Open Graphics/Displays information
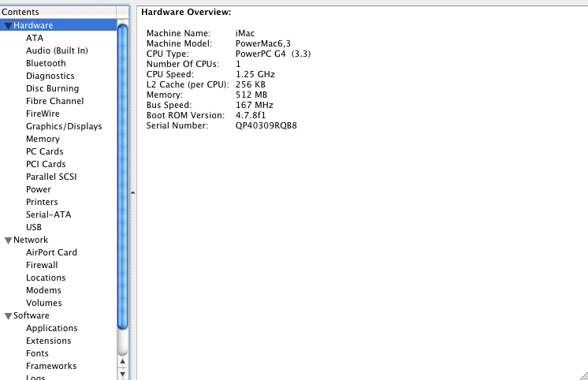The image size is (588, 380). click(64, 126)
